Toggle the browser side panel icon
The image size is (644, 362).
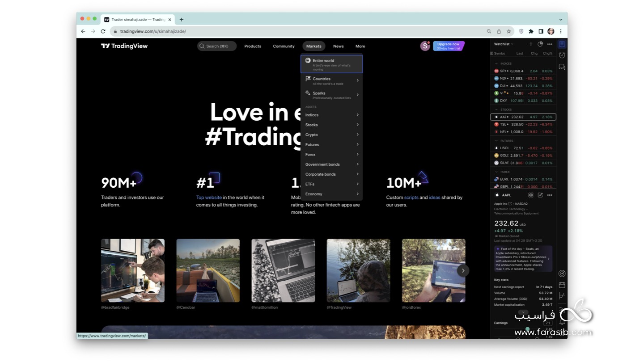click(541, 31)
